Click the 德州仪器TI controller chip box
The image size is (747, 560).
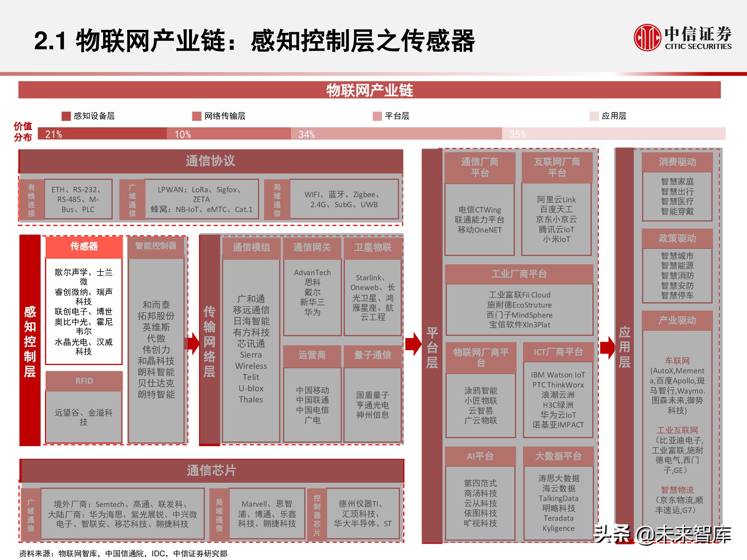coord(363,514)
